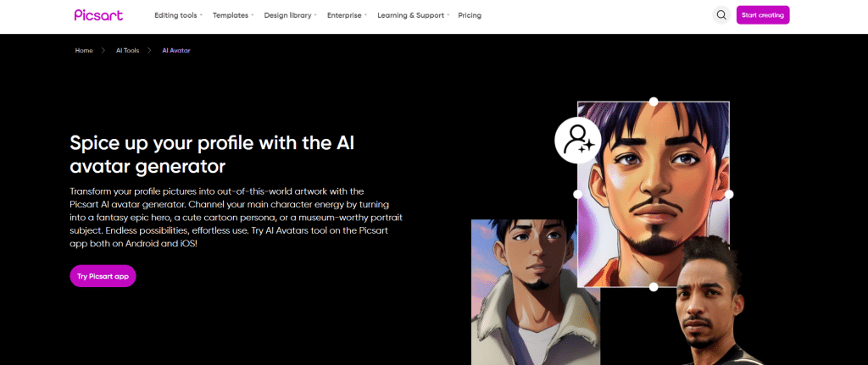Click the left handle of the avatar frame
Image resolution: width=868 pixels, height=365 pixels.
[578, 194]
